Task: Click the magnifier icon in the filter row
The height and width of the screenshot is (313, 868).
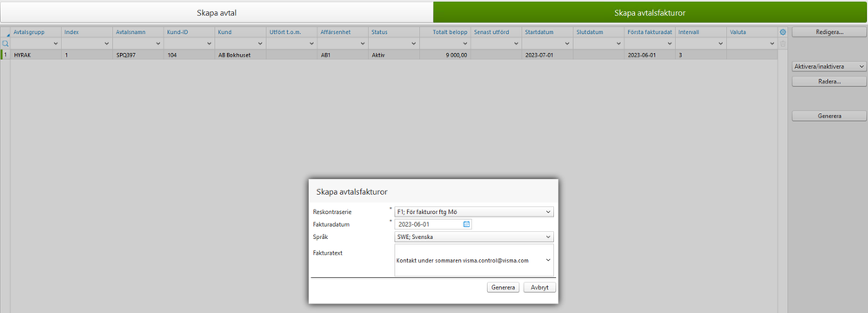Action: 5,43
